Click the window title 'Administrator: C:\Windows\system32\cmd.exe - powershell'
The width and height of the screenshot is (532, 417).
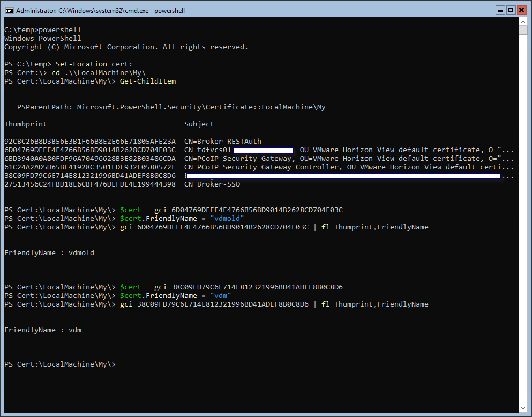click(x=100, y=11)
